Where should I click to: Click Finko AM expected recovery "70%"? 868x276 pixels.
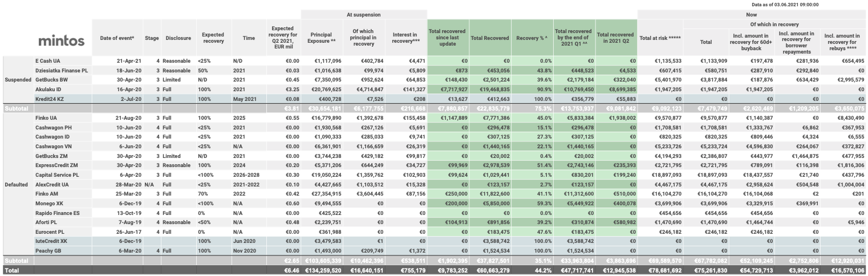[x=204, y=194]
